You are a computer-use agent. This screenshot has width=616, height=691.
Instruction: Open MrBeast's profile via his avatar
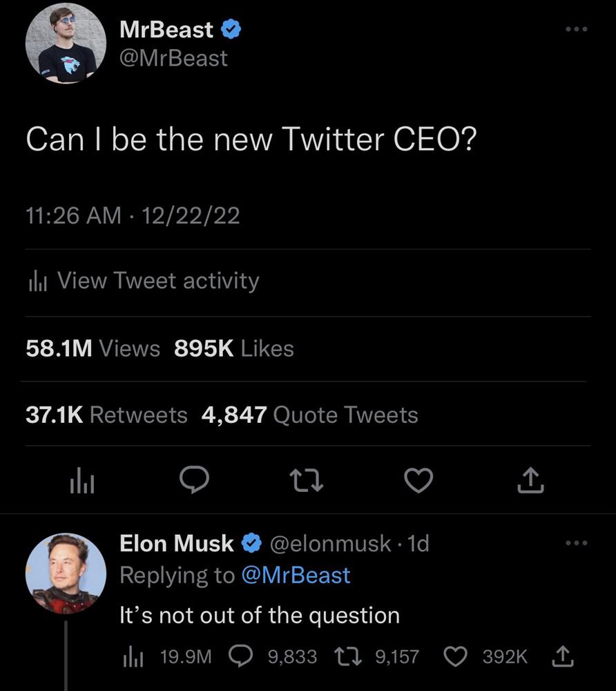tap(66, 43)
